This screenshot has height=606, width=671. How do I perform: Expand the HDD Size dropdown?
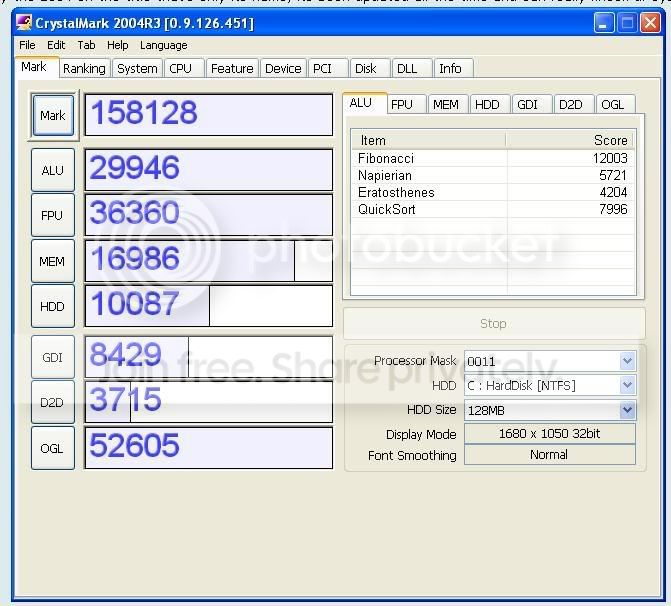point(627,410)
